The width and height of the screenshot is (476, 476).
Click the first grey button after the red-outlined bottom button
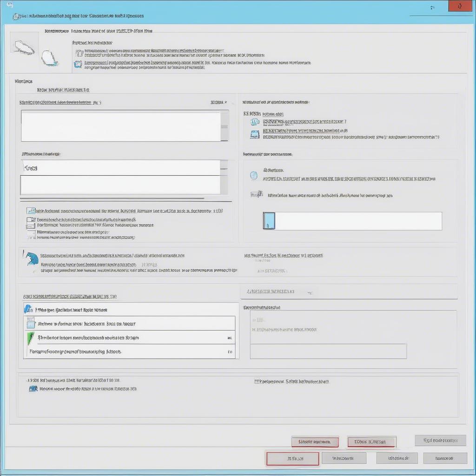point(344,458)
